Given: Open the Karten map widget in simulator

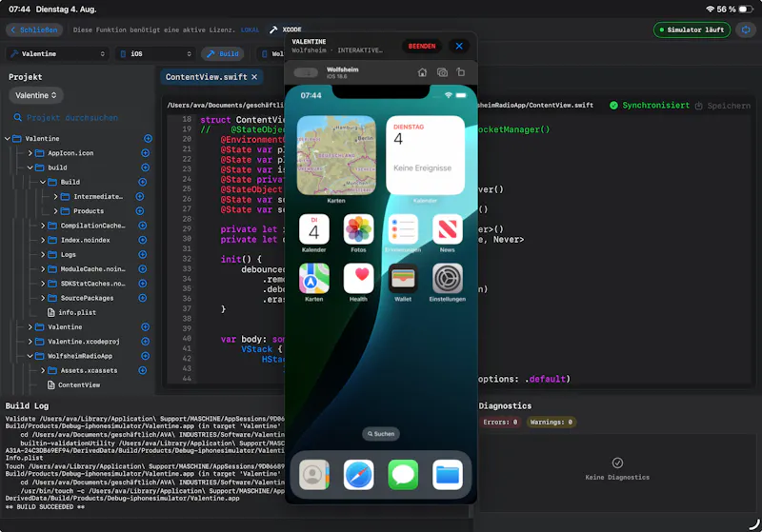Looking at the screenshot, I should point(336,155).
